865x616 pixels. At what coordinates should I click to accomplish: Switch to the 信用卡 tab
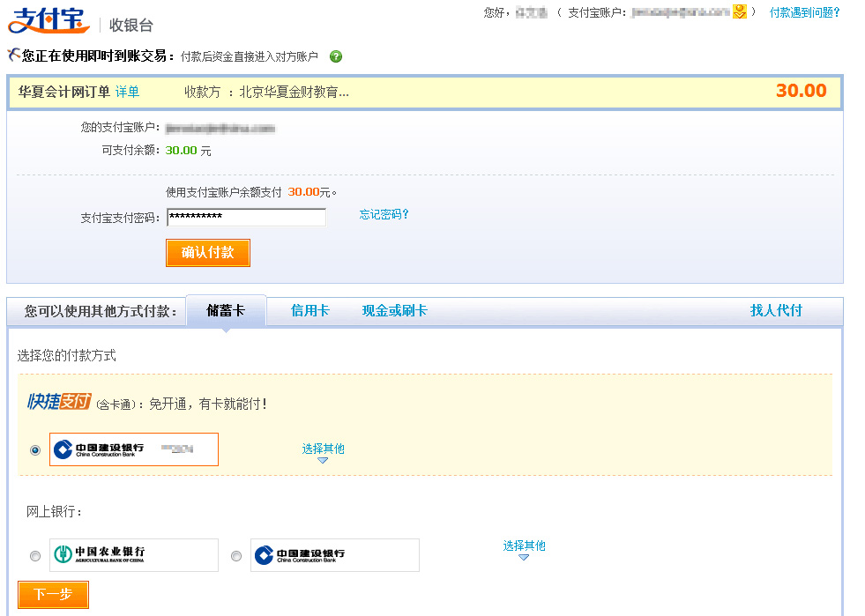click(310, 310)
